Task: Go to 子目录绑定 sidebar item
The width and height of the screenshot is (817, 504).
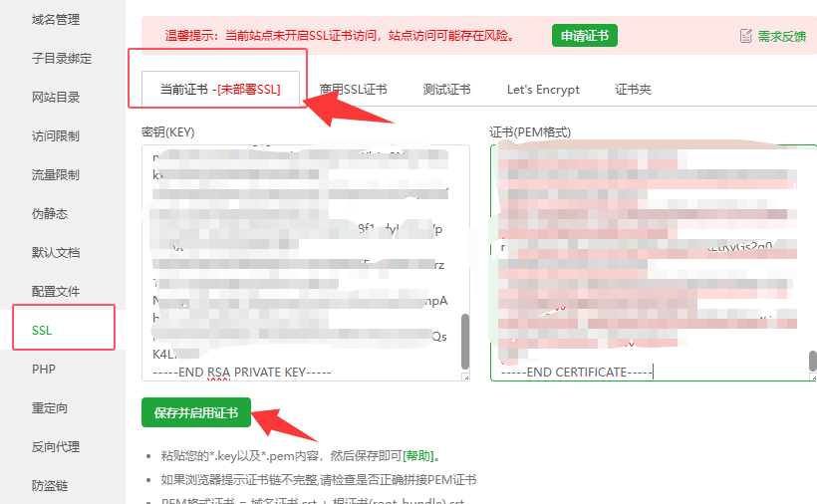Action: (x=62, y=58)
